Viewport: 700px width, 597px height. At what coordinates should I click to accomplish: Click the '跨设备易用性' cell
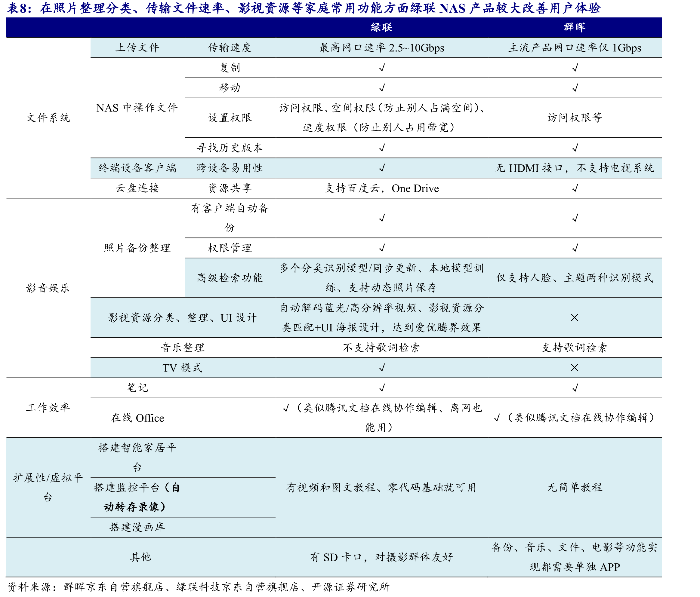[x=230, y=168]
